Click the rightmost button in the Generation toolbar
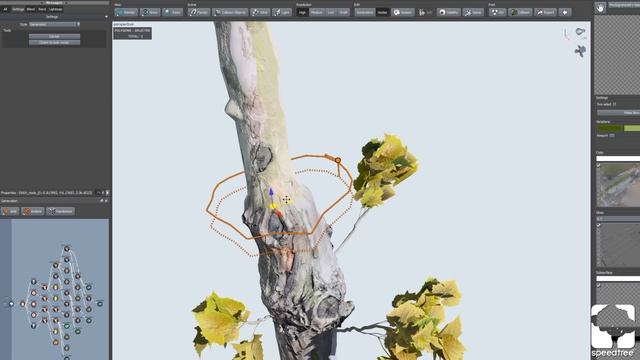Screen dimensions: 640x360 tap(60, 211)
